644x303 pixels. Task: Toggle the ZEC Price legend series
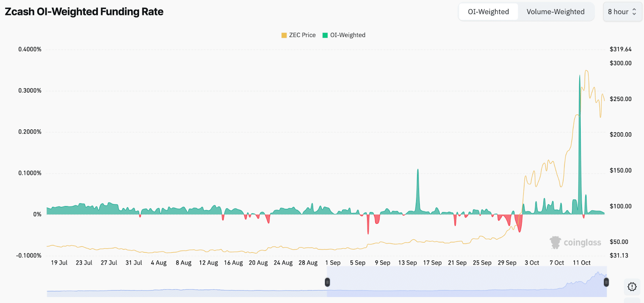pos(299,35)
